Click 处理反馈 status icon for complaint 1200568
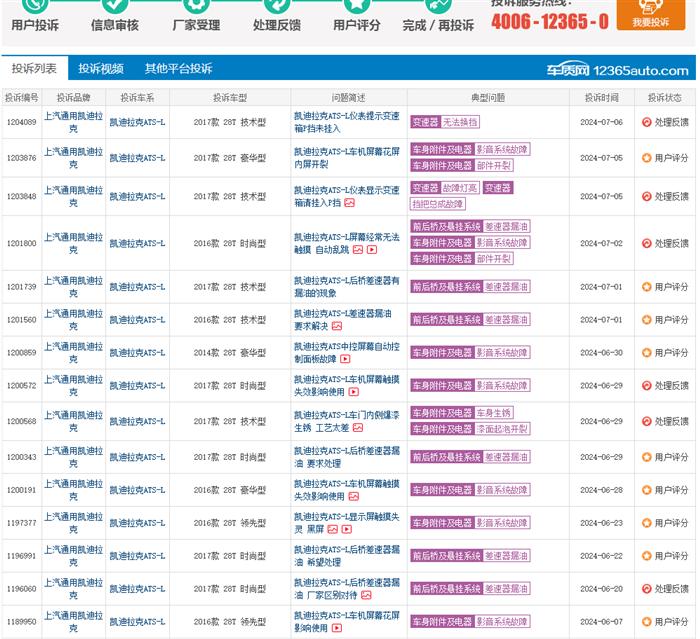This screenshot has height=639, width=700. [646, 421]
